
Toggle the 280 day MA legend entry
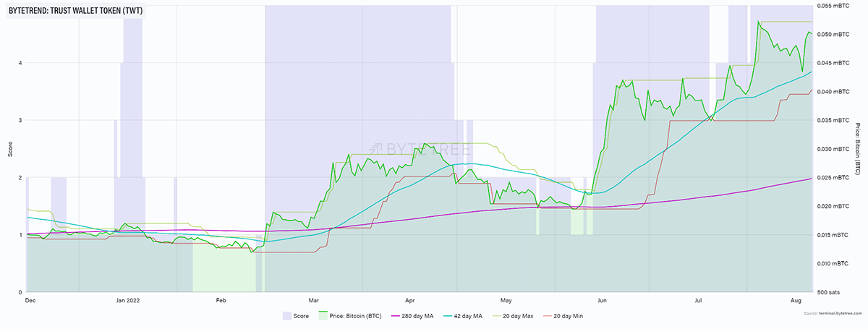pos(412,316)
